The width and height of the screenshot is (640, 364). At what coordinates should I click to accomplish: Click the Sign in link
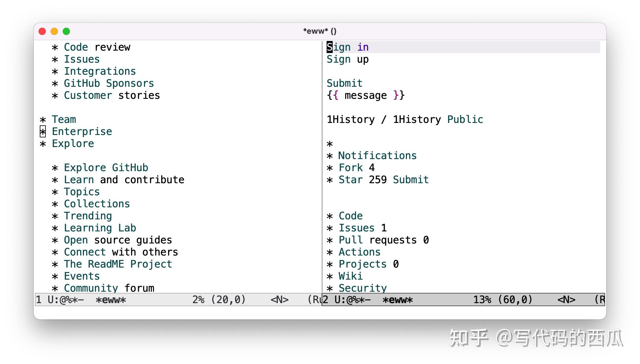tap(348, 47)
